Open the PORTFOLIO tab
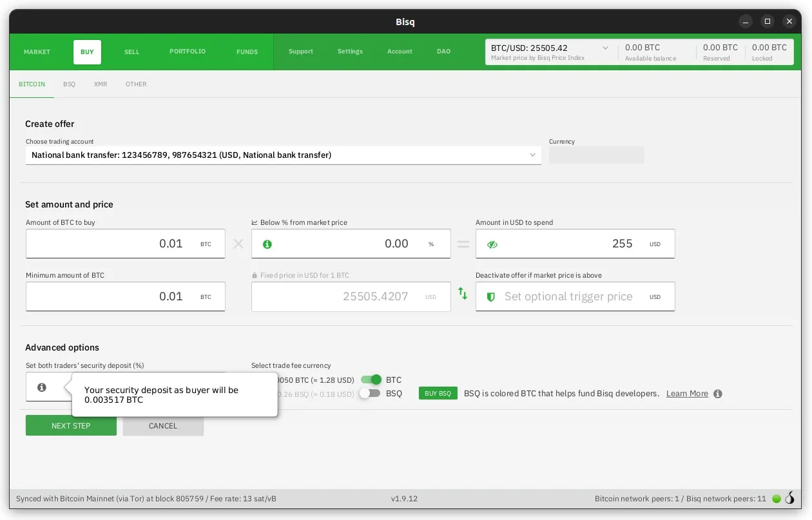This screenshot has width=812, height=520. pyautogui.click(x=188, y=52)
